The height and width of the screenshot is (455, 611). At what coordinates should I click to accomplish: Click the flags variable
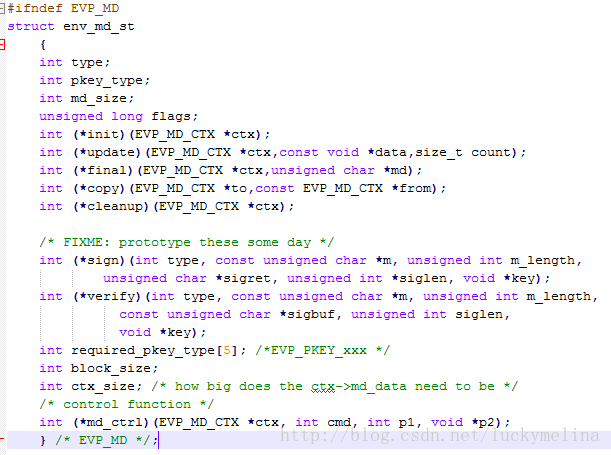point(171,116)
